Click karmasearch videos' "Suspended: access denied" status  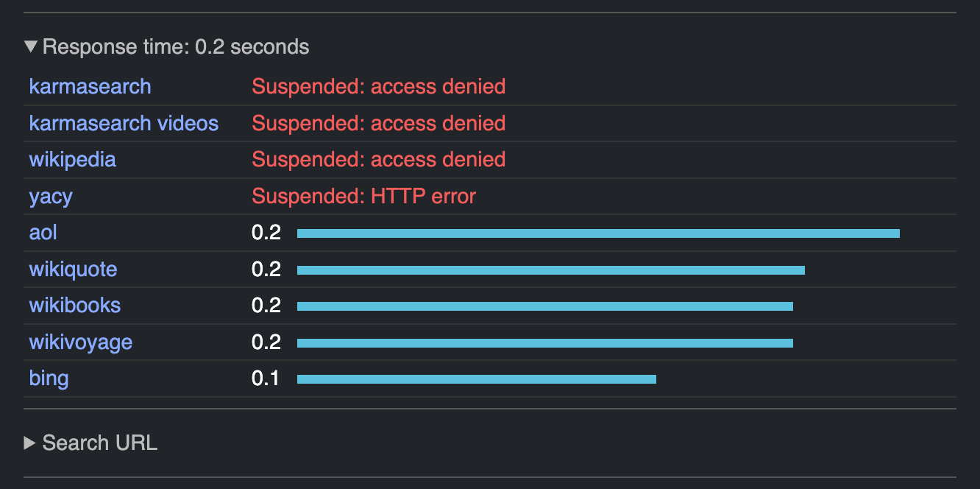coord(378,123)
